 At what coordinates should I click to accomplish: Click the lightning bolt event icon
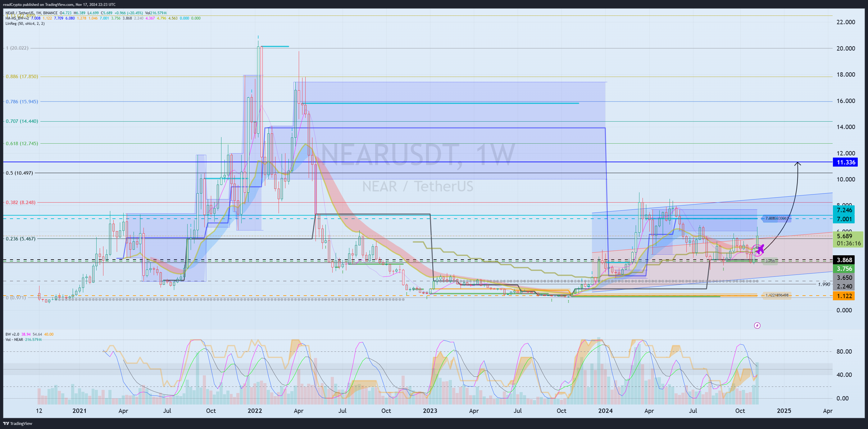pos(757,325)
